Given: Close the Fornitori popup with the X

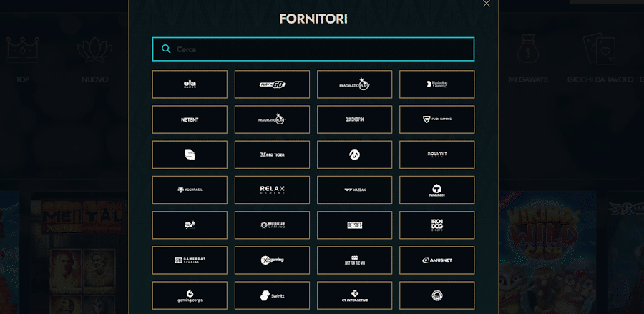Looking at the screenshot, I should click(487, 4).
